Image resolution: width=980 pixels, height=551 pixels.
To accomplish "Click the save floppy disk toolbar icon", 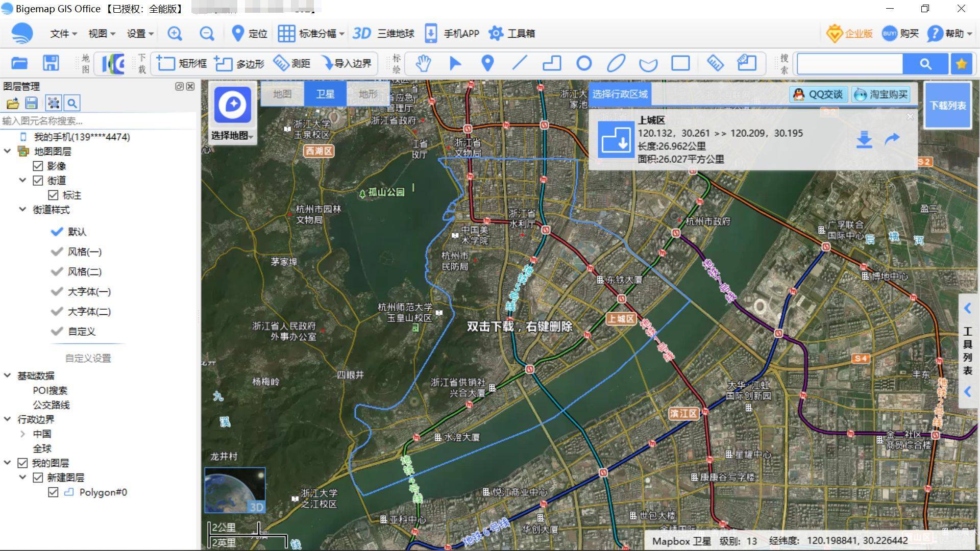I will (51, 63).
